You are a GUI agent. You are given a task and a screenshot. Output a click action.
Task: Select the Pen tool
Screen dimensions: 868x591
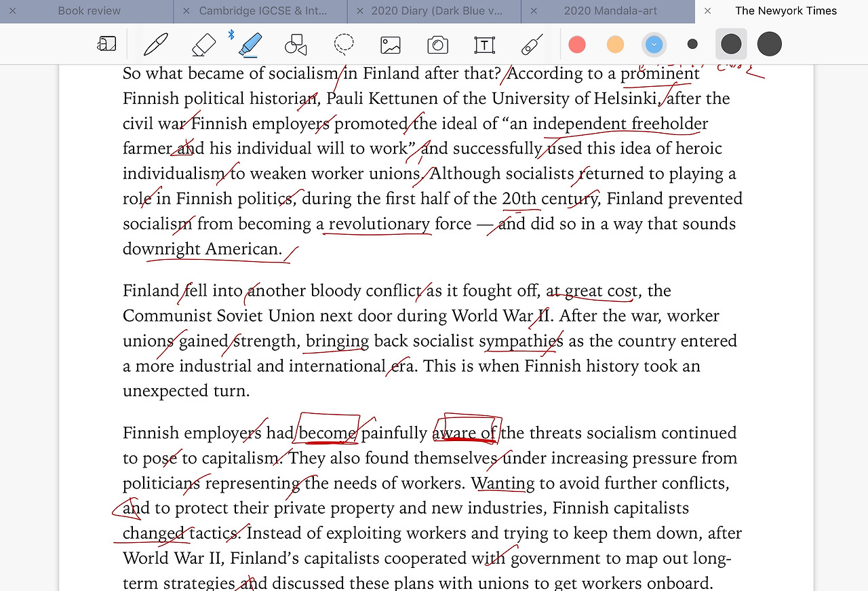[155, 45]
